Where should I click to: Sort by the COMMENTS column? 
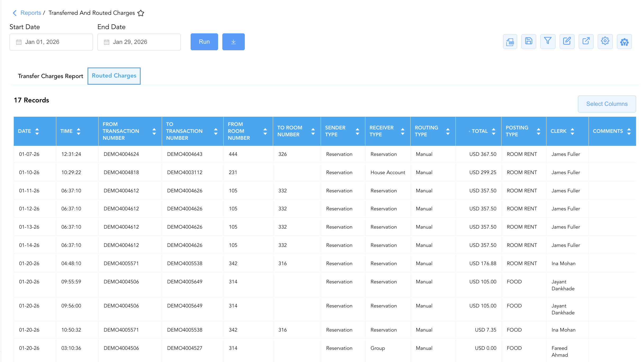(x=629, y=131)
